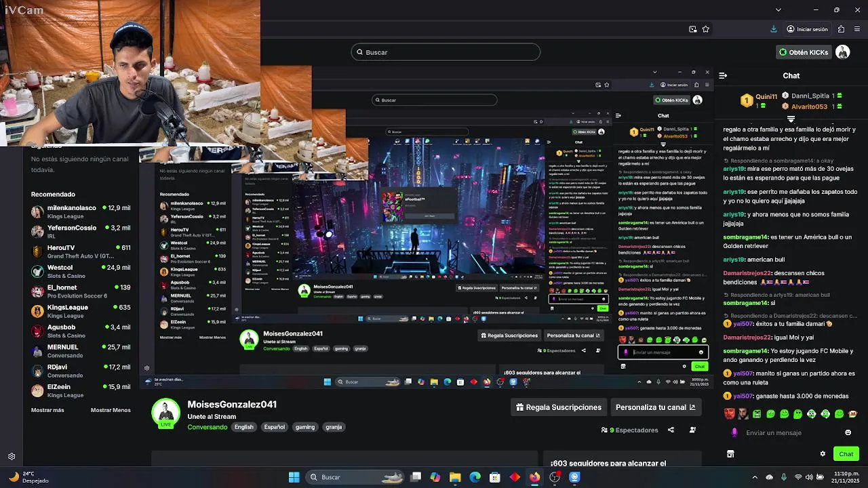Open File Explorer from the taskbar

click(455, 477)
